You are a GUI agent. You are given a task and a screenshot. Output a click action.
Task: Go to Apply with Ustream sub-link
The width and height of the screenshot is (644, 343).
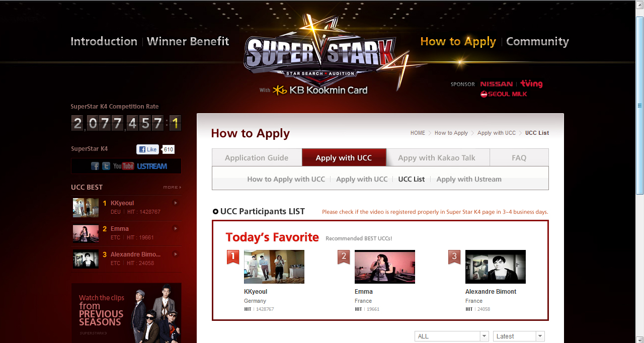pos(469,179)
